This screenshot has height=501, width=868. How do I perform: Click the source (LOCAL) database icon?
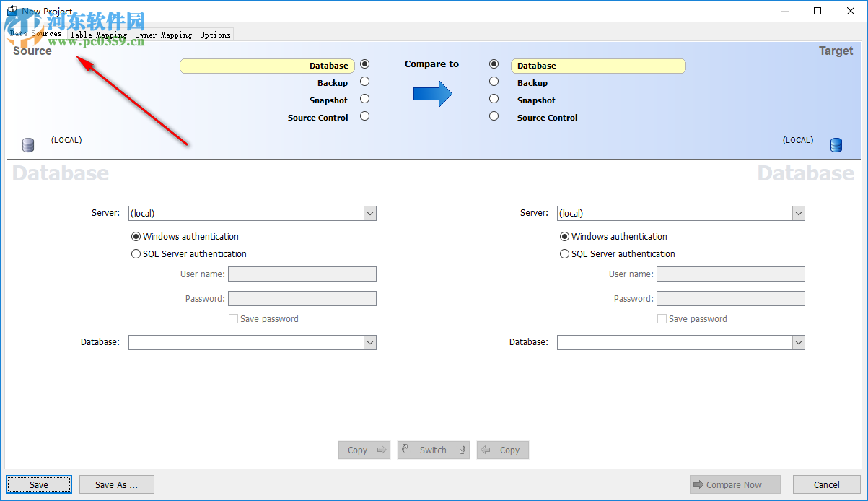point(27,144)
